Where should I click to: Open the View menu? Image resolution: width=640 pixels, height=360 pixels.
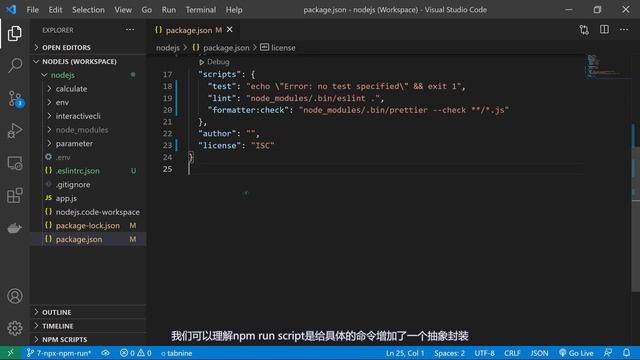[x=123, y=10]
